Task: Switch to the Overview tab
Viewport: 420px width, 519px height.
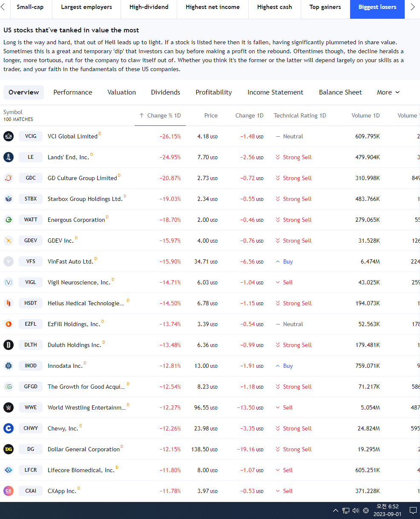Action: [x=24, y=92]
